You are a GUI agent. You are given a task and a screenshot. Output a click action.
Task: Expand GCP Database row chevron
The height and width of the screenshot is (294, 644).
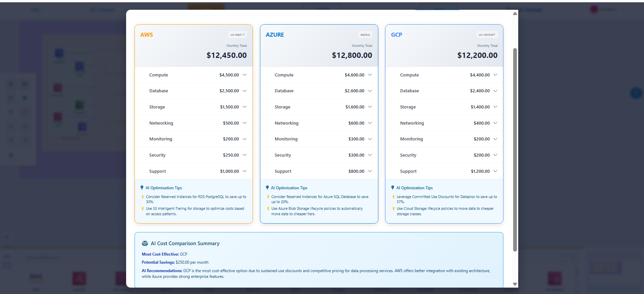click(495, 91)
